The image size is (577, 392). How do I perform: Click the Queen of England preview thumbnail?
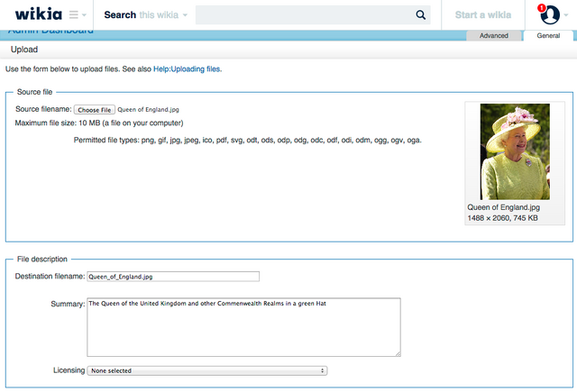pyautogui.click(x=515, y=151)
